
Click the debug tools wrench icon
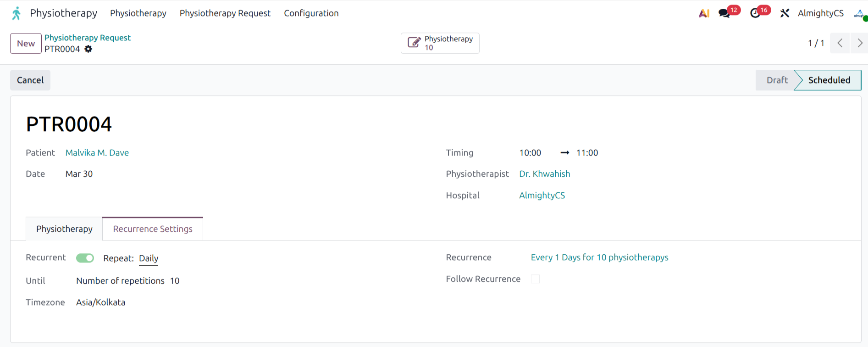pyautogui.click(x=785, y=13)
